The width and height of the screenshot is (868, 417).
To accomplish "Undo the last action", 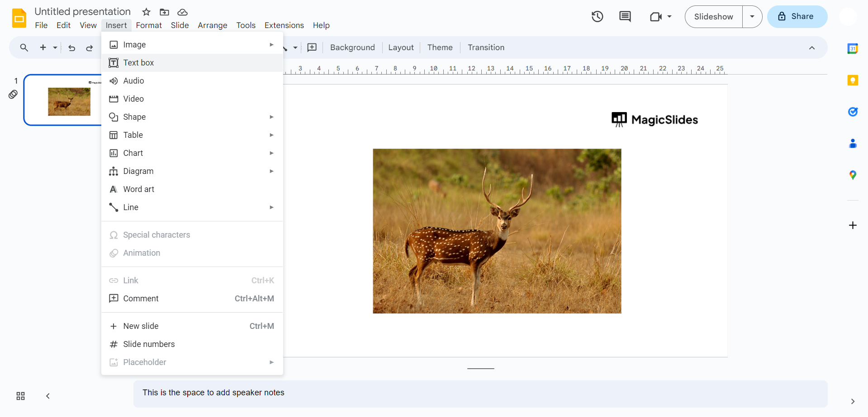I will (71, 47).
